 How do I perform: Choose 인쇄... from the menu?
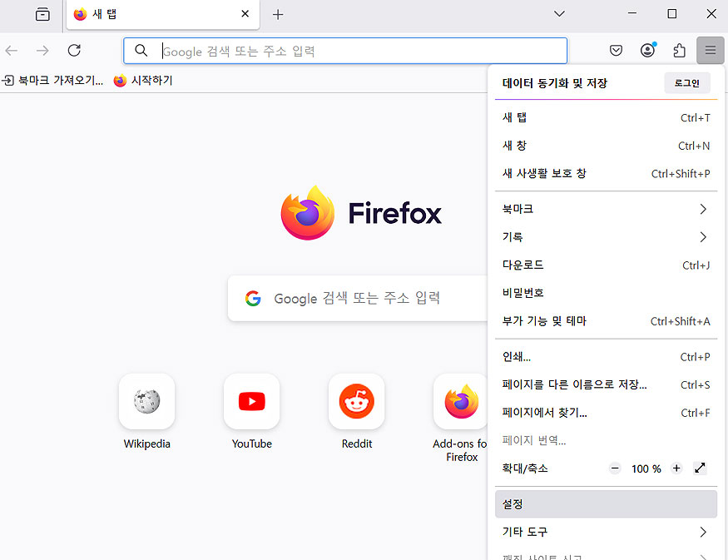tap(606, 357)
